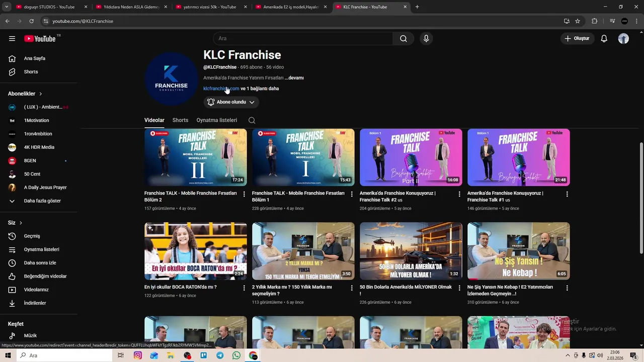Open options for Ne Şiş Yansın video
Viewport: 644px width, 362px height.
coord(567,288)
